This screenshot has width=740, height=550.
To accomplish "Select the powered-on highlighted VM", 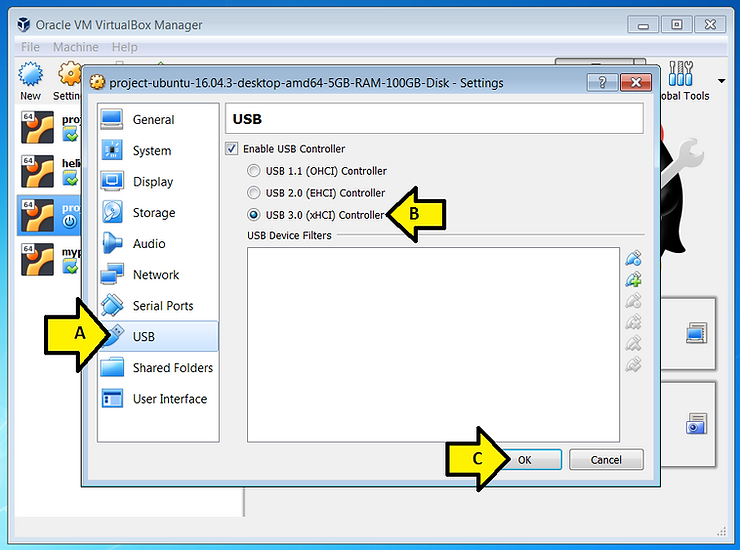I will (49, 216).
